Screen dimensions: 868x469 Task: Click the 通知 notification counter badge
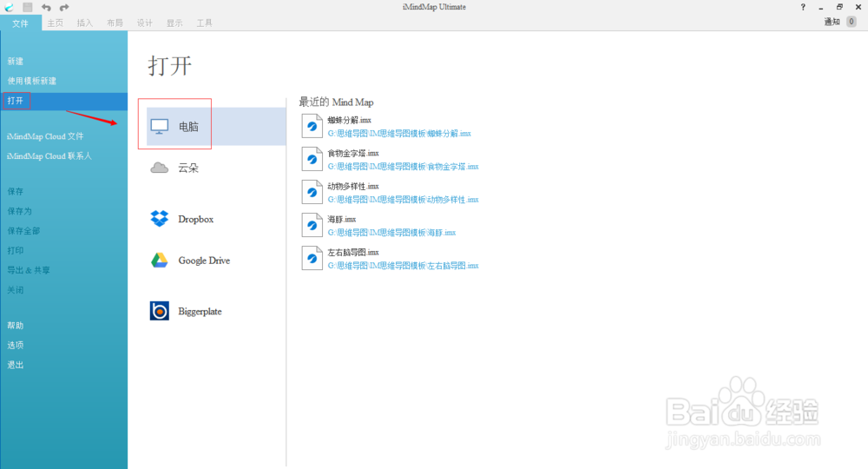click(x=852, y=22)
